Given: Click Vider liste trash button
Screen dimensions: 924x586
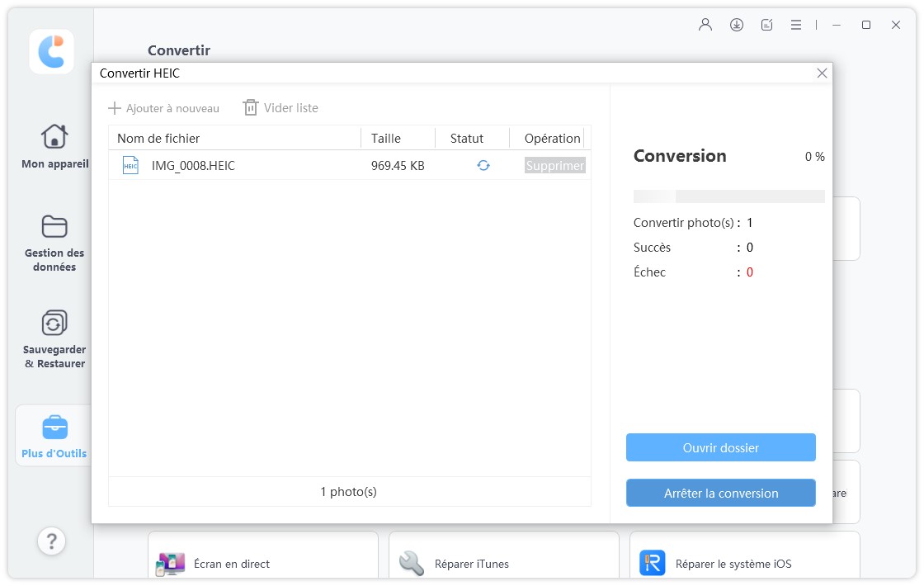Looking at the screenshot, I should pyautogui.click(x=280, y=108).
